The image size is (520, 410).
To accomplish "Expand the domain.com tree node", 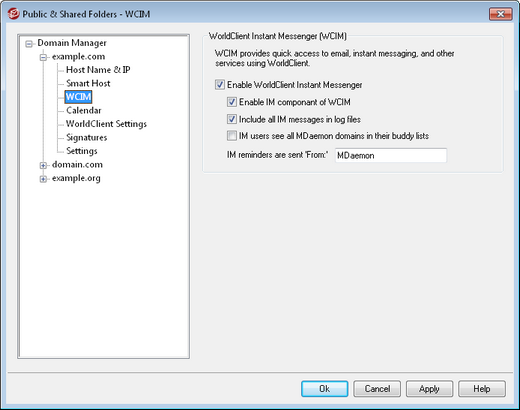I will pyautogui.click(x=43, y=165).
